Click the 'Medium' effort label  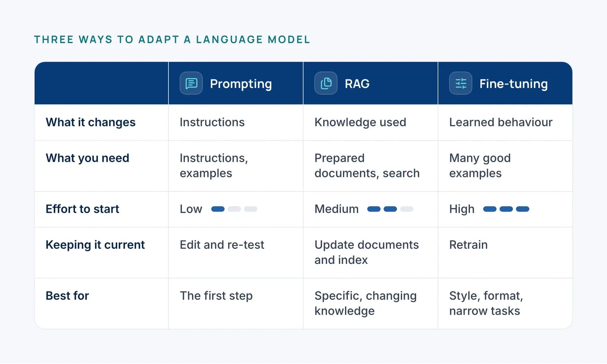click(x=337, y=209)
